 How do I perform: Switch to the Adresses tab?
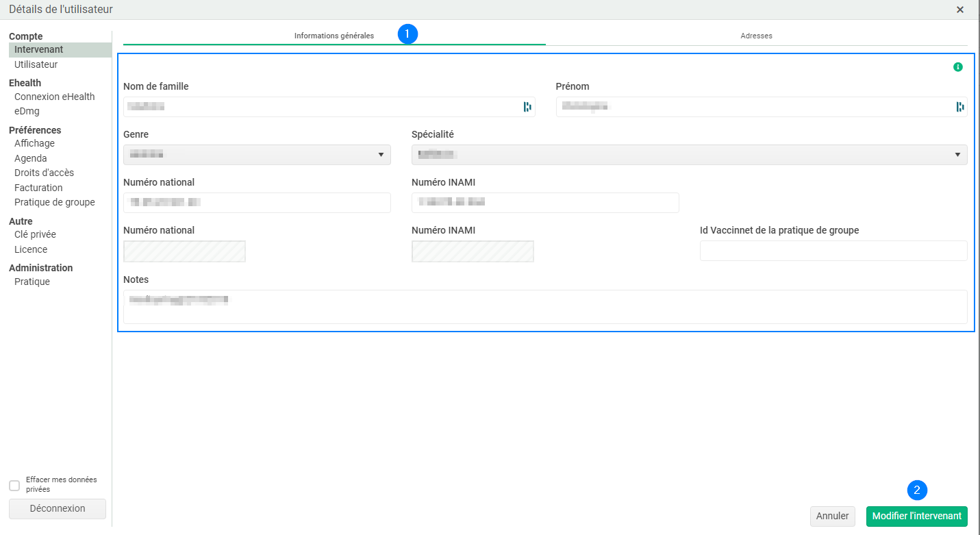click(x=756, y=36)
